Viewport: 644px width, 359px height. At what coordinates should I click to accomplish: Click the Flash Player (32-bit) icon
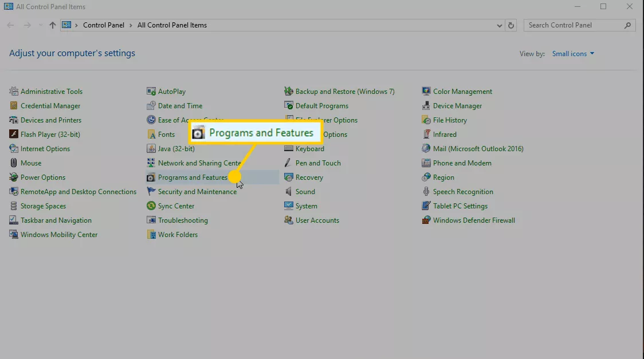point(14,135)
